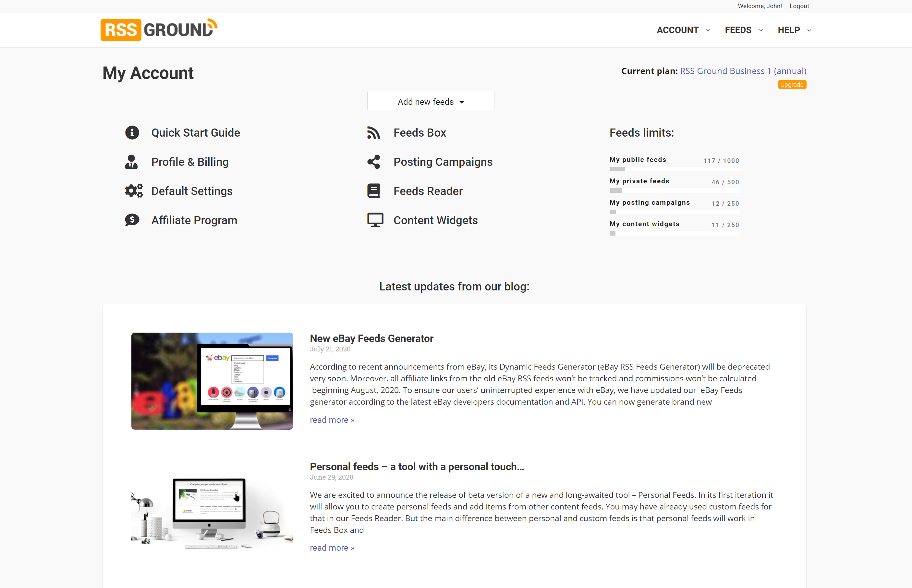Click read more under eBay Feeds post
Image resolution: width=912 pixels, height=588 pixels.
(x=332, y=420)
